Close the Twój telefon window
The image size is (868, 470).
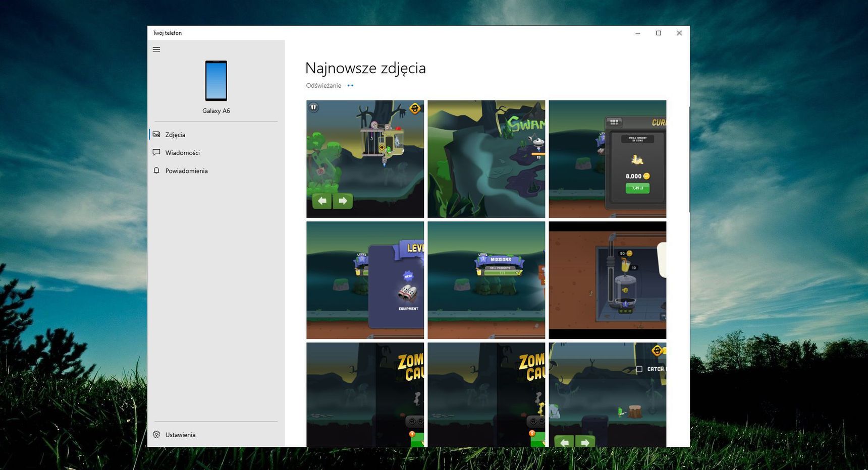679,33
